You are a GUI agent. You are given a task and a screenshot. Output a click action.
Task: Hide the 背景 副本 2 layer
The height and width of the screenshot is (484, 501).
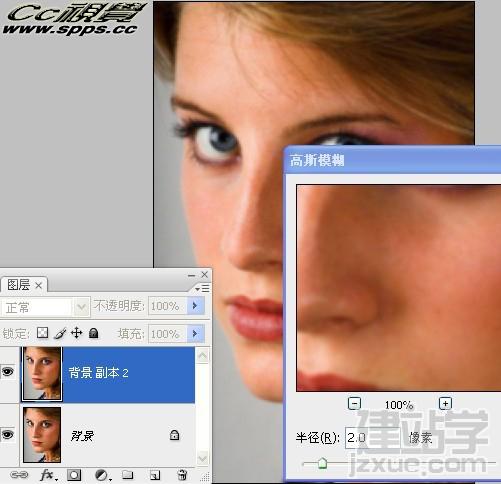[8, 371]
